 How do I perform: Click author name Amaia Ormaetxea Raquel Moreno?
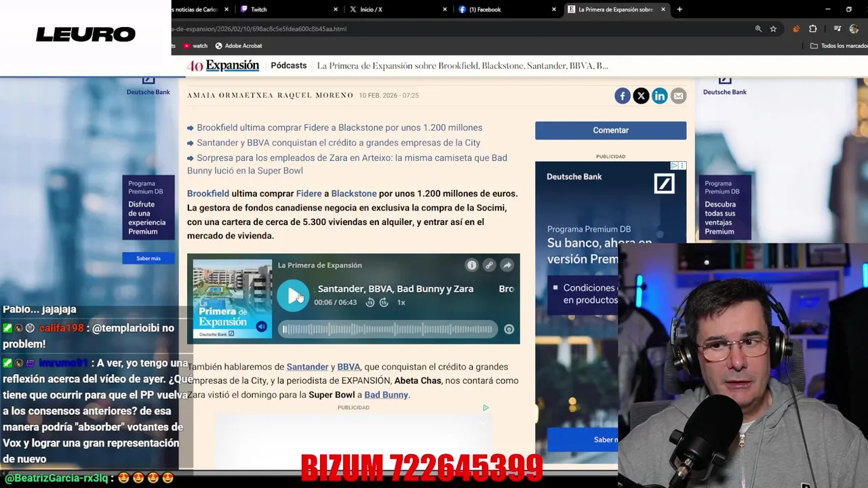point(270,96)
